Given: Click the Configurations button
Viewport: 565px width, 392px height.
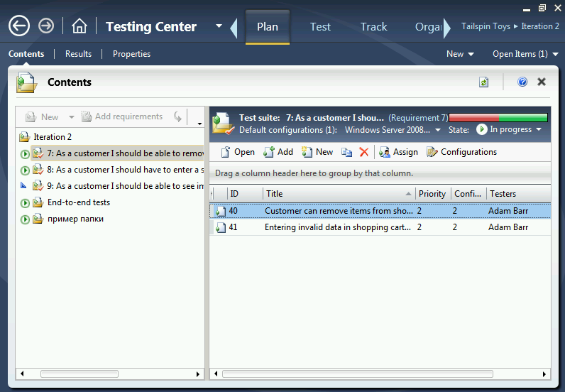Looking at the screenshot, I should 461,152.
